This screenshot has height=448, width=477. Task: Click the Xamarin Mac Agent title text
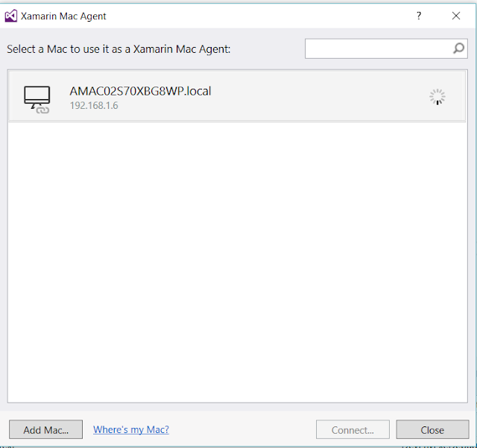pyautogui.click(x=63, y=16)
